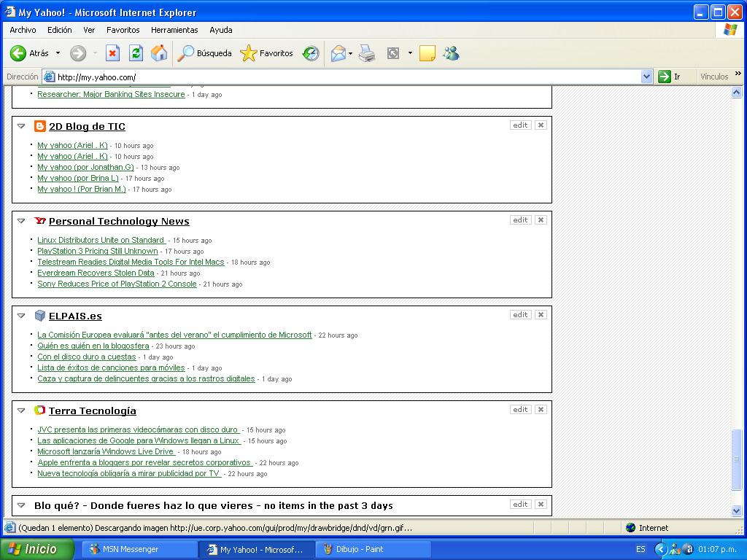Open Researcher: Major Banking Sites Insecure link
Viewport: 747px width, 560px height.
111,94
